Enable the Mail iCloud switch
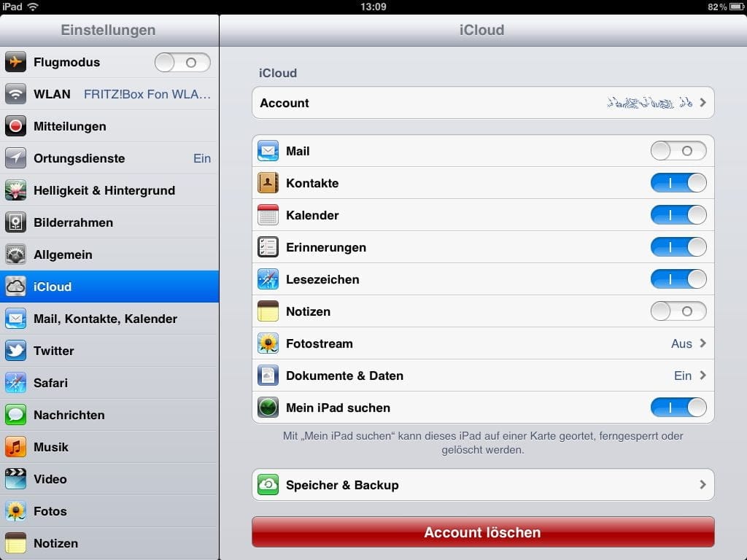 click(678, 151)
